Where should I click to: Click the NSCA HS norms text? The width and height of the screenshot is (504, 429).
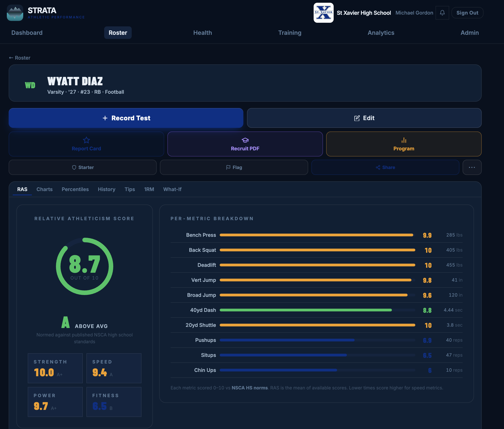coord(249,388)
